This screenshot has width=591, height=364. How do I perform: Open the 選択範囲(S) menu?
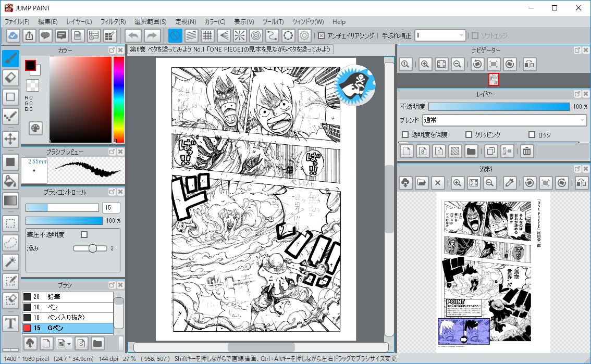coord(151,22)
